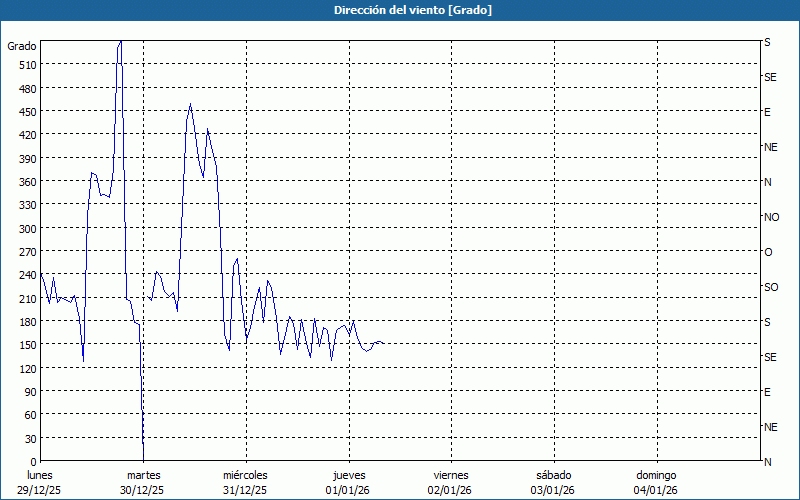This screenshot has width=800, height=500.
Task: Click the chart title Dirección del viento
Action: [x=399, y=10]
